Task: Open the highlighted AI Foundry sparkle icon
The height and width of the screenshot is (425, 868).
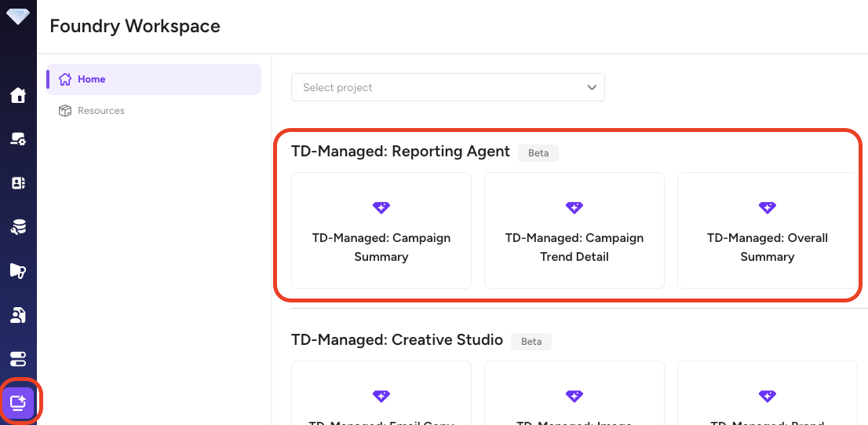Action: coord(18,403)
